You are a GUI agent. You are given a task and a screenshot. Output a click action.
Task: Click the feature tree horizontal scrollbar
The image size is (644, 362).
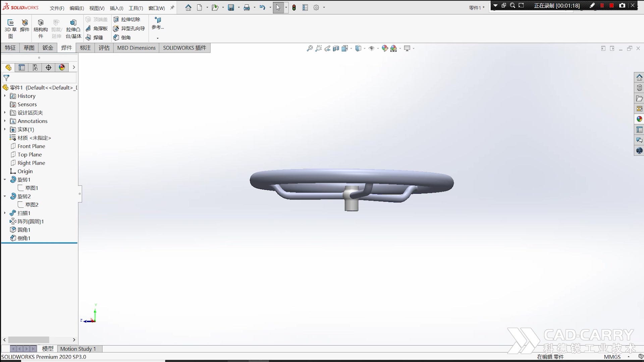[x=29, y=340]
